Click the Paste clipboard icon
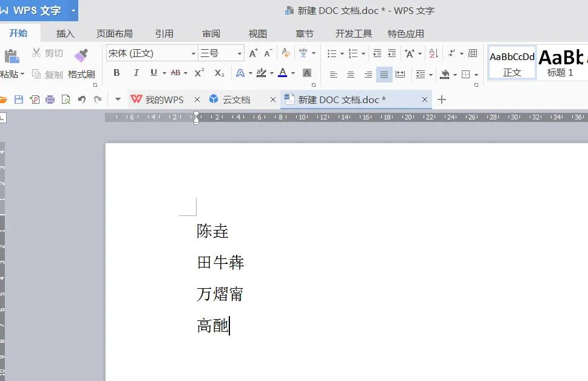This screenshot has height=381, width=588. [x=12, y=56]
